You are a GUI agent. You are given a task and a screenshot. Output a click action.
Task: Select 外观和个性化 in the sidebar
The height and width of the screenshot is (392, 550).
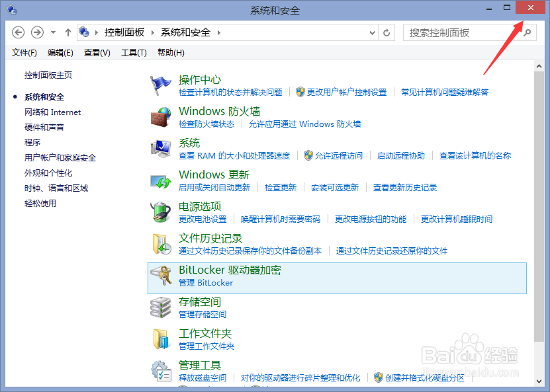coord(48,173)
